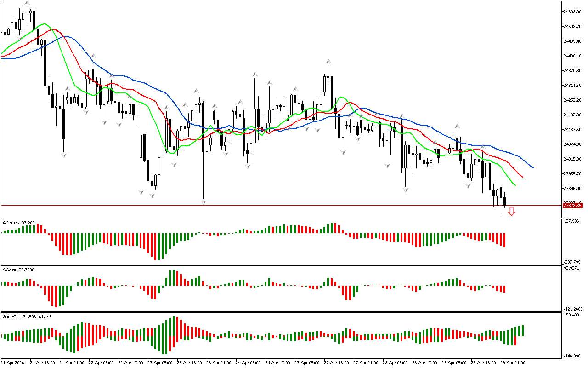The width and height of the screenshot is (588, 368).
Task: Click the red down arrow sell signal
Action: point(511,211)
